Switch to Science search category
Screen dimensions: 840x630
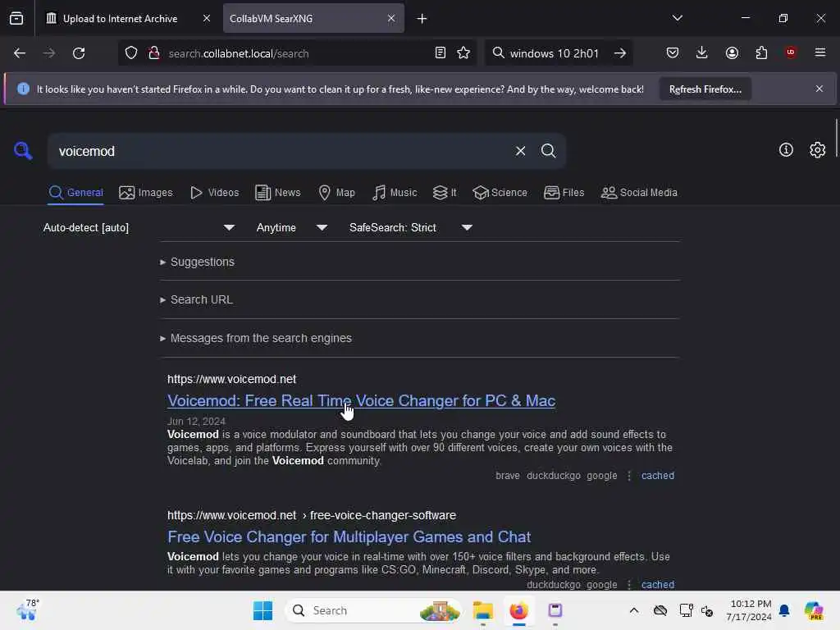tap(500, 192)
